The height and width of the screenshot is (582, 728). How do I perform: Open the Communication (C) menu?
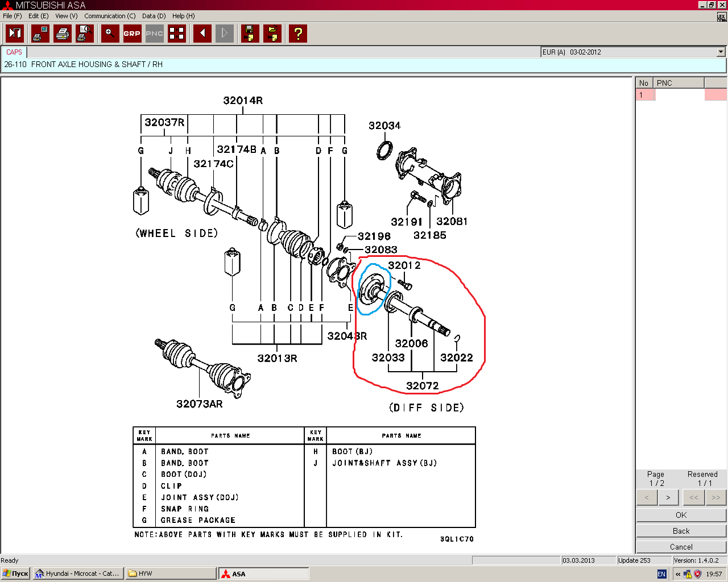110,16
